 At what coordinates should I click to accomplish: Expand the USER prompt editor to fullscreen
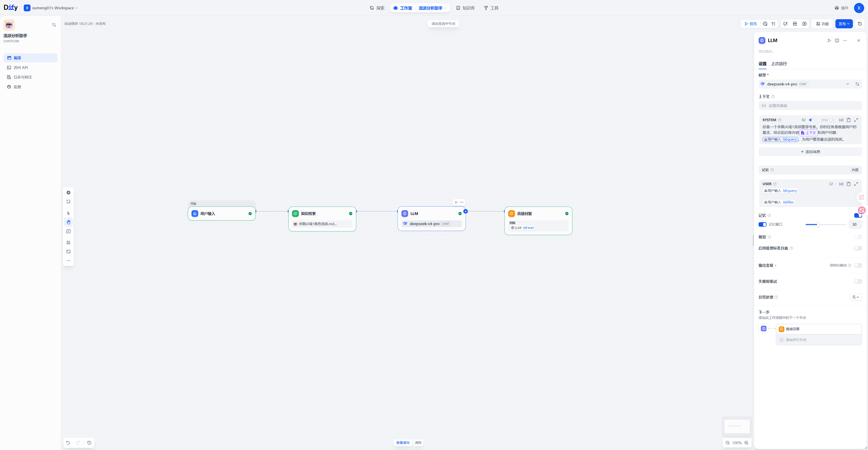click(856, 184)
